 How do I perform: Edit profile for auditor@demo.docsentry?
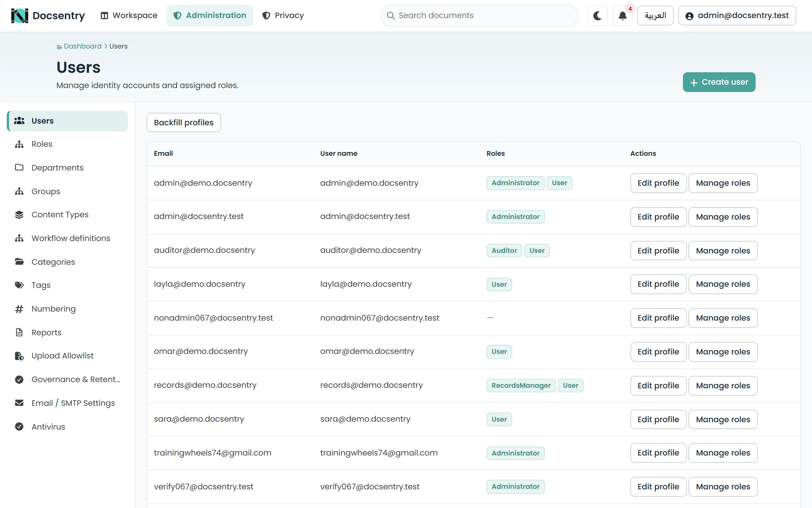click(658, 251)
